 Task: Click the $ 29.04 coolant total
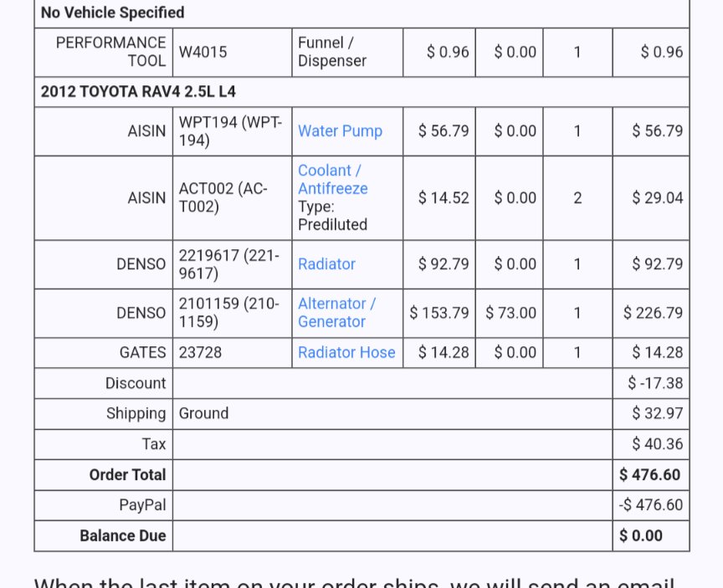click(x=658, y=197)
